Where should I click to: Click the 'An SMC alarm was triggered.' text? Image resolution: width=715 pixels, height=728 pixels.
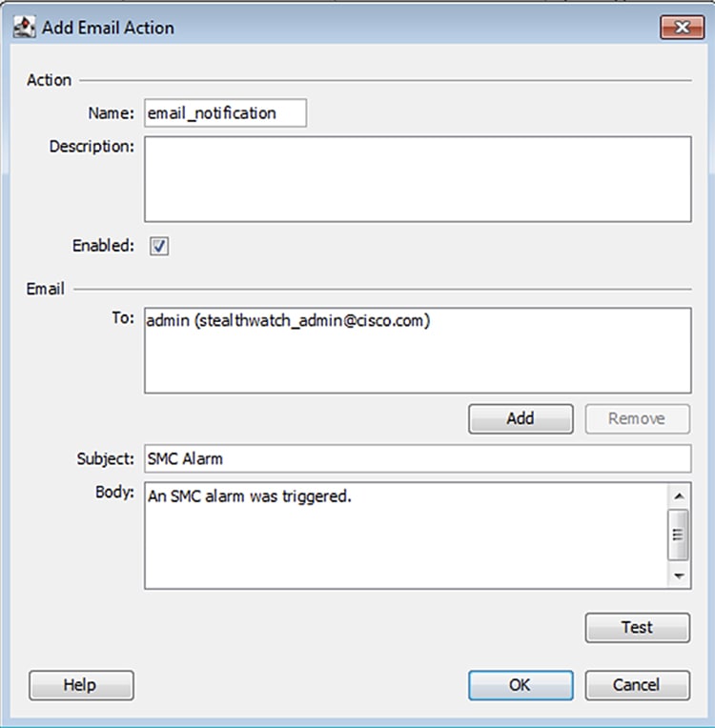(250, 496)
